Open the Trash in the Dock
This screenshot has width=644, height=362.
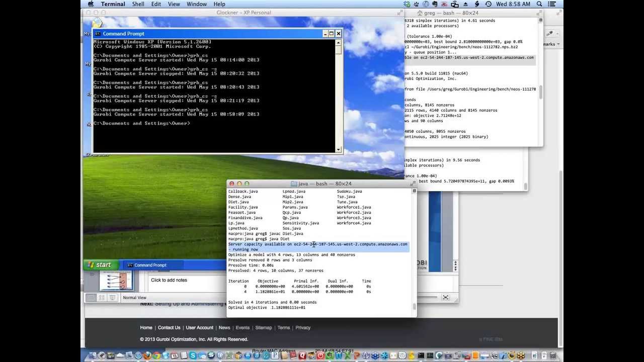552,356
